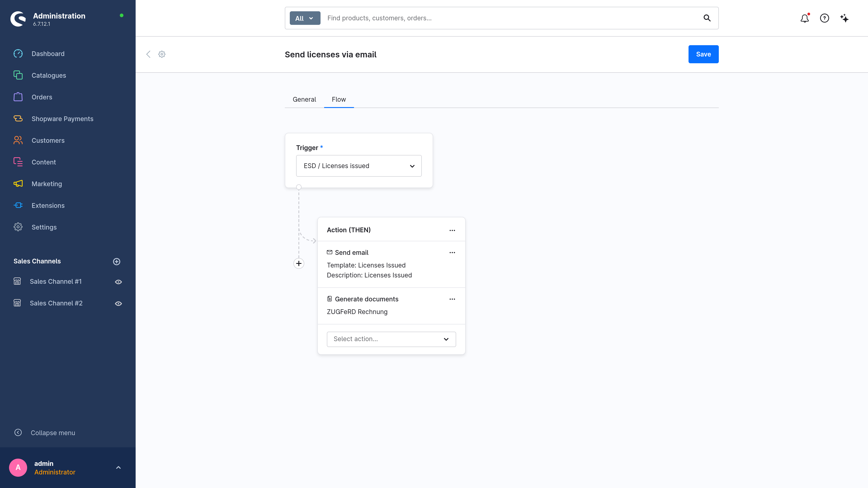Open Send email action options menu

(452, 253)
